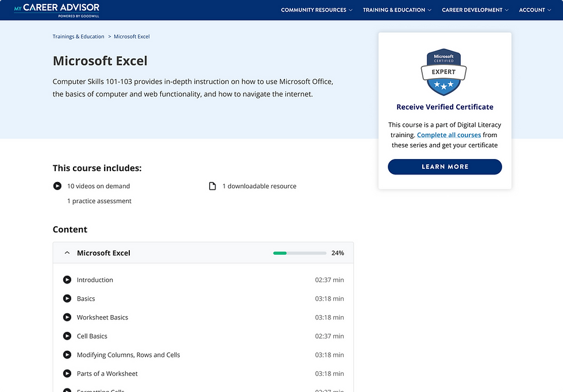Click the Learn More button

pos(445,167)
